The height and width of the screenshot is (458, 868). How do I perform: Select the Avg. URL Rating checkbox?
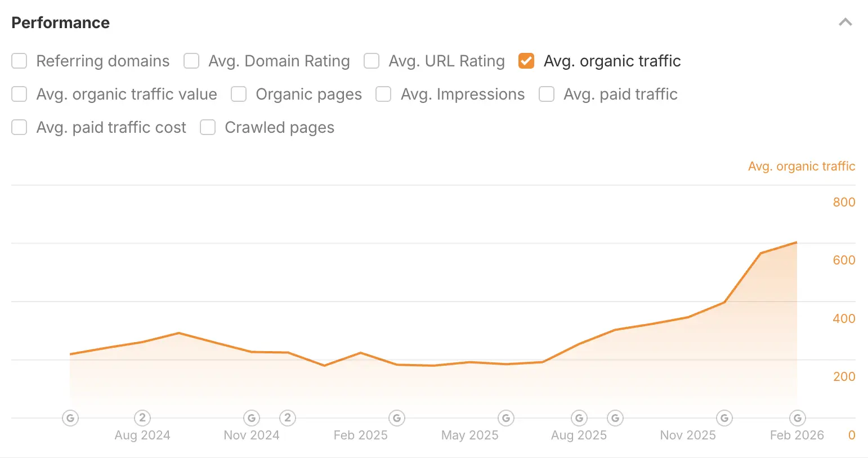click(x=372, y=61)
